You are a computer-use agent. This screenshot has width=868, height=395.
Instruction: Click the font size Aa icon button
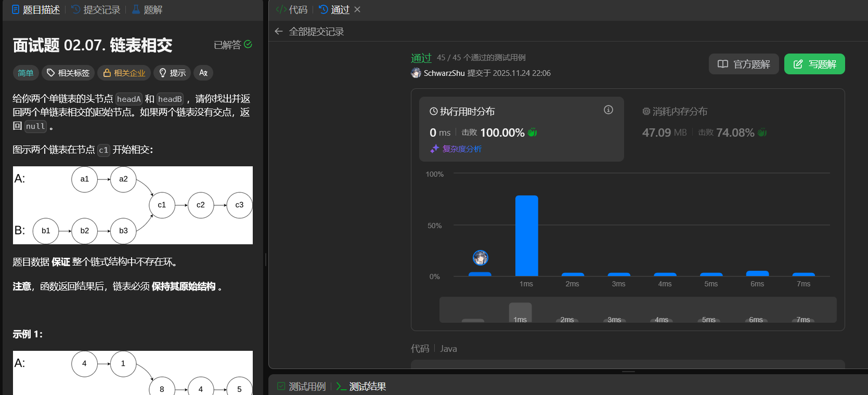[203, 73]
